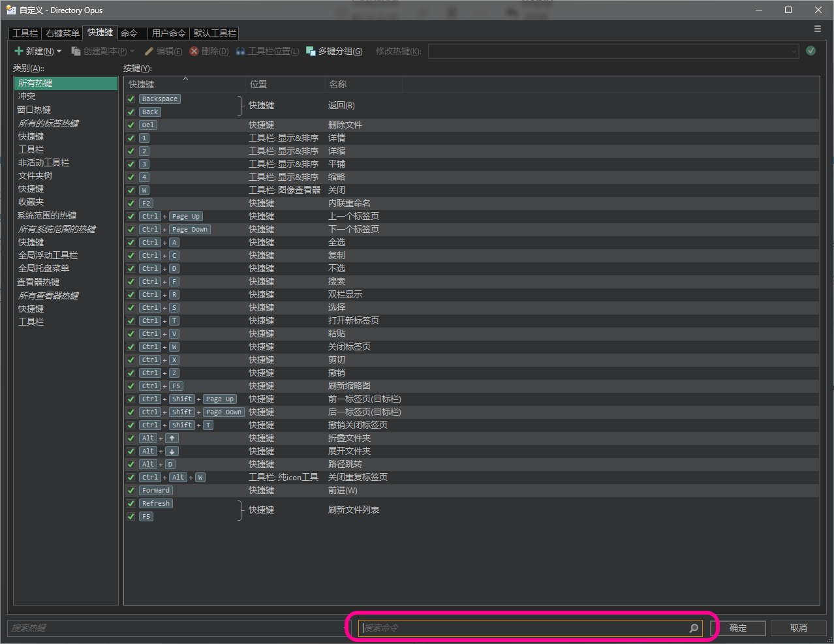834x644 pixels.
Task: Open the 修改热键 combo box dropdown arrow
Action: (x=794, y=51)
